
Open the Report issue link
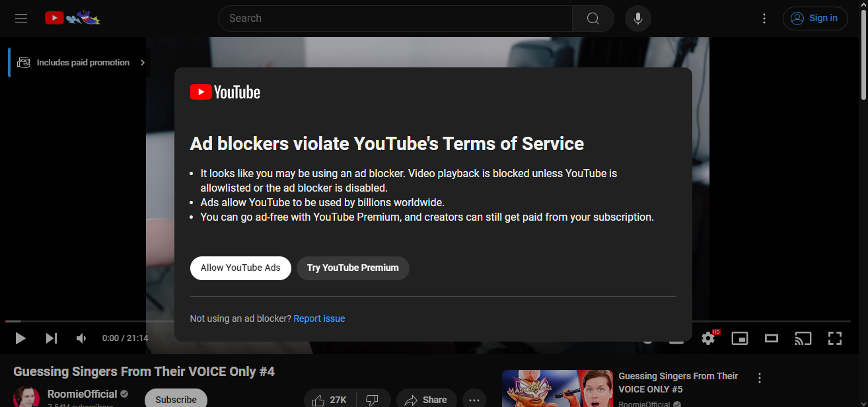320,318
